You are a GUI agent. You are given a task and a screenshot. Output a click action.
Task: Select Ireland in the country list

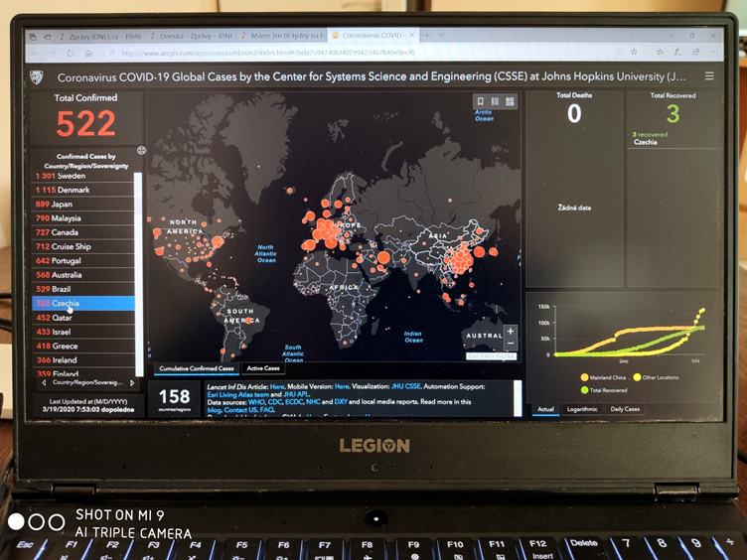(x=83, y=360)
